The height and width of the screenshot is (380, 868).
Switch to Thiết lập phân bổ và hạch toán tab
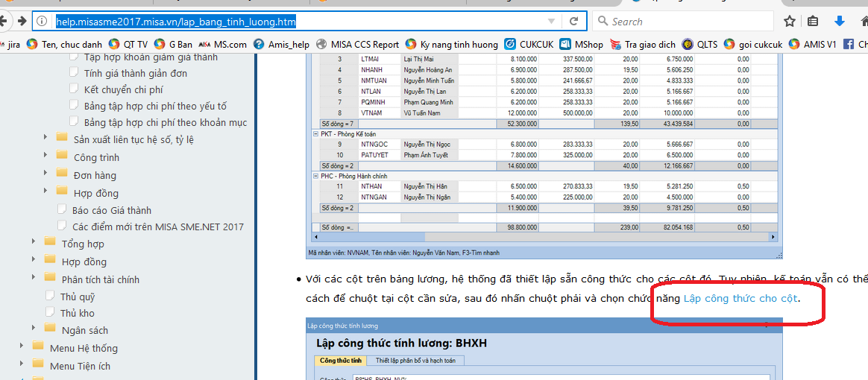pos(416,361)
